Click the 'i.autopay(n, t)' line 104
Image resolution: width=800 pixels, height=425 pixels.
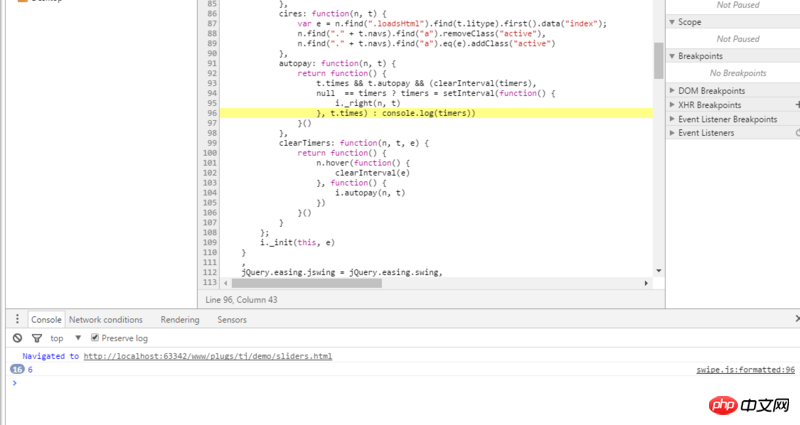click(370, 193)
